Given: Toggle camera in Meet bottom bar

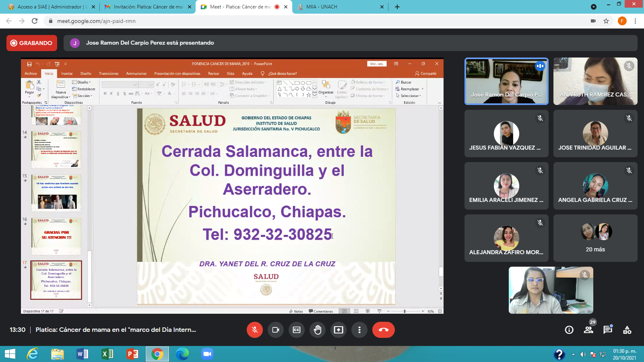Looking at the screenshot, I should pyautogui.click(x=276, y=330).
